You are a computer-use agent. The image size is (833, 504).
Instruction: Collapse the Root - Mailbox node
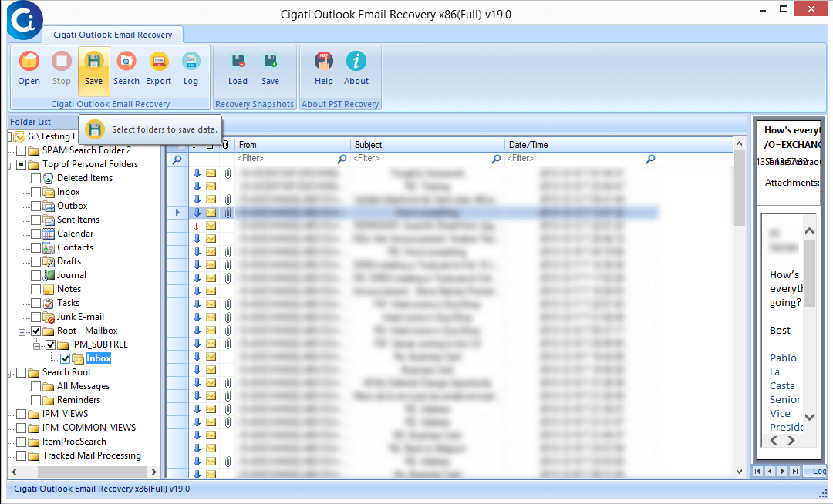tap(22, 332)
